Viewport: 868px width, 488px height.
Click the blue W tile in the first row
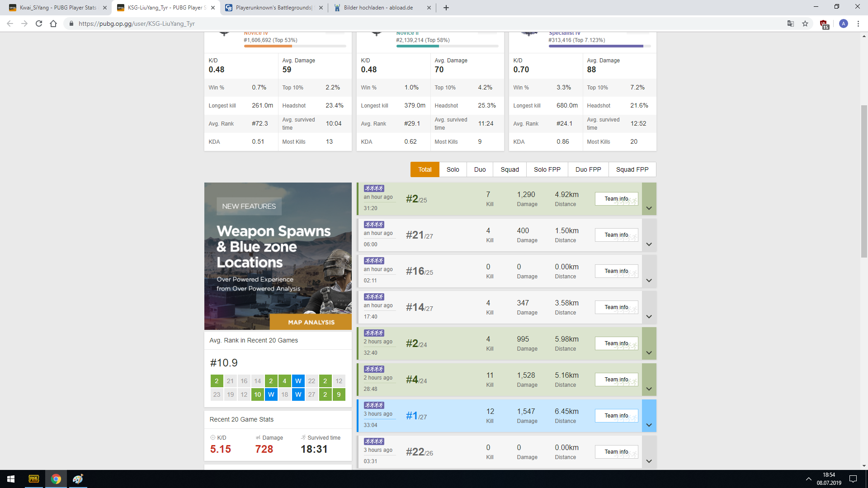click(x=298, y=381)
